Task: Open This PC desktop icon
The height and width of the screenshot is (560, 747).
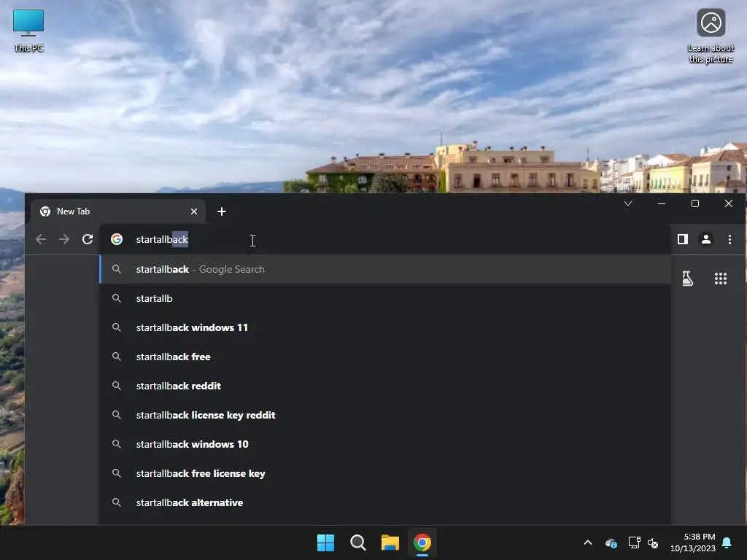Action: point(28,29)
